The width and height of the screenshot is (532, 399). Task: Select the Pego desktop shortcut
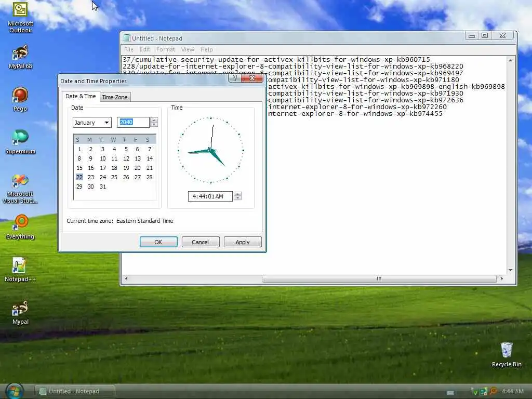[x=20, y=99]
